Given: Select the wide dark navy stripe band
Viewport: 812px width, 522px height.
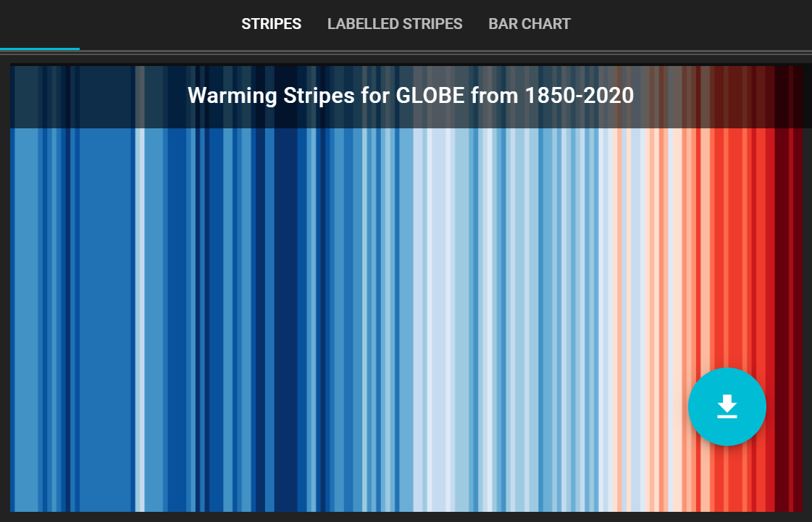Looking at the screenshot, I should pyautogui.click(x=286, y=320).
